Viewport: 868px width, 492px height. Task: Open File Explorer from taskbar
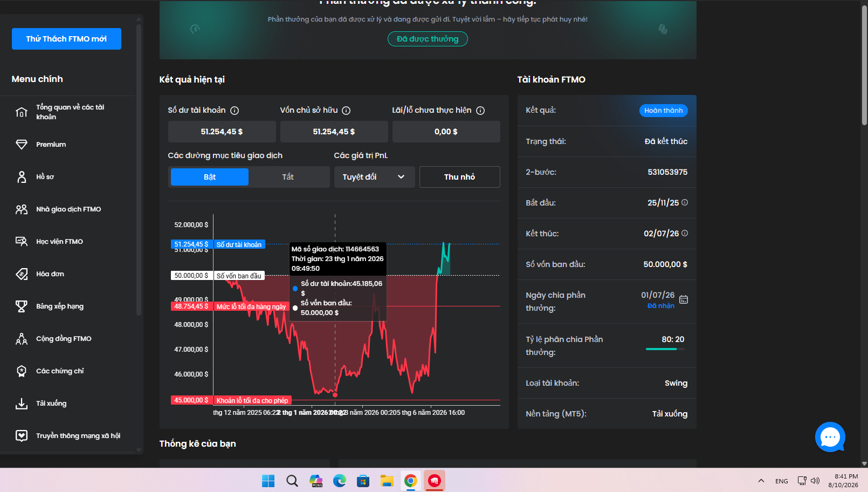[x=387, y=481]
